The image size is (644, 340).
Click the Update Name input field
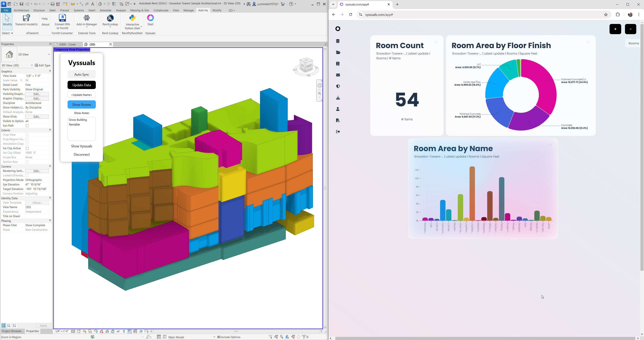pyautogui.click(x=82, y=95)
